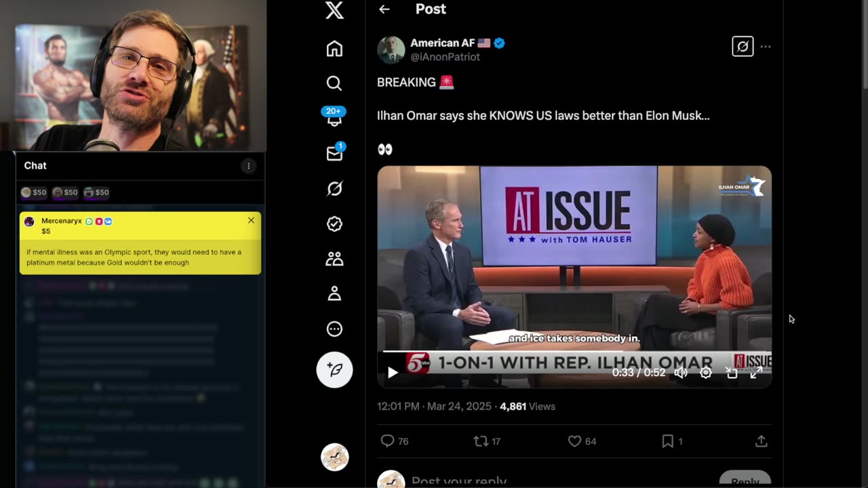
Task: Toggle picture-in-picture on video
Action: click(732, 373)
